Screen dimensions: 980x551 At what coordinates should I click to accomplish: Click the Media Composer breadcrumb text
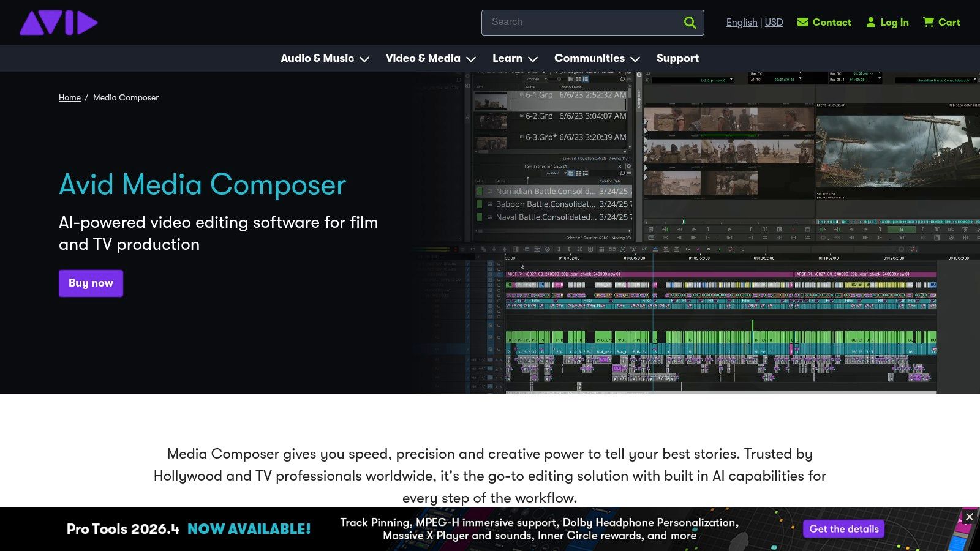click(126, 97)
